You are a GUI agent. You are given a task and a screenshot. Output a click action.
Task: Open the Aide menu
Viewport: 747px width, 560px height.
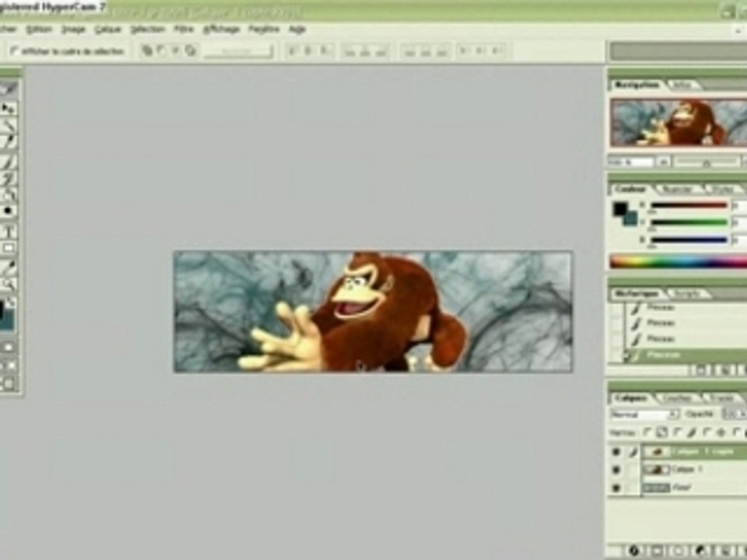296,30
